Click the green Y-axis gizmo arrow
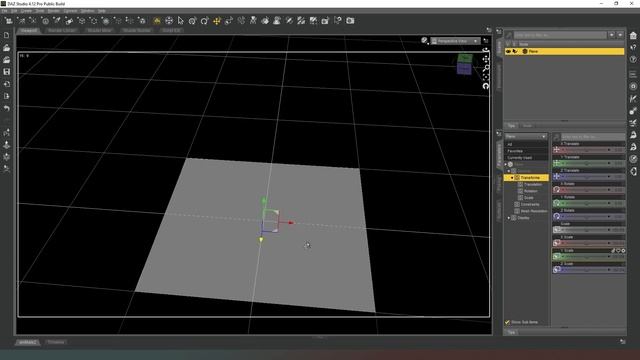 coord(264,200)
